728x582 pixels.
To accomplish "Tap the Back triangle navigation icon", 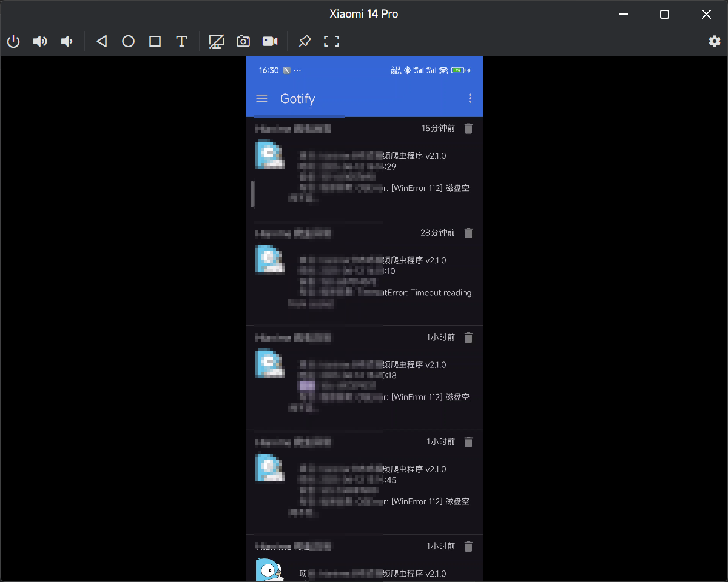I will [102, 41].
